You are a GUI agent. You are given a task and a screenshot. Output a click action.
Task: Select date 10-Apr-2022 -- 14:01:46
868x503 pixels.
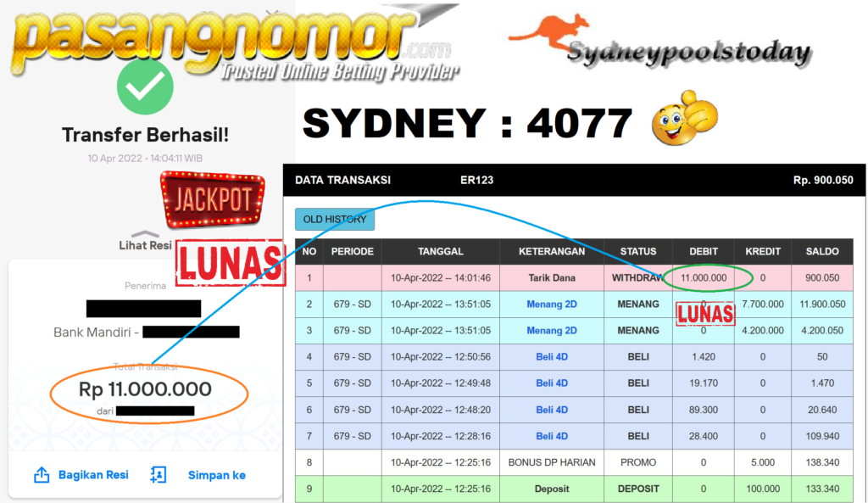441,278
